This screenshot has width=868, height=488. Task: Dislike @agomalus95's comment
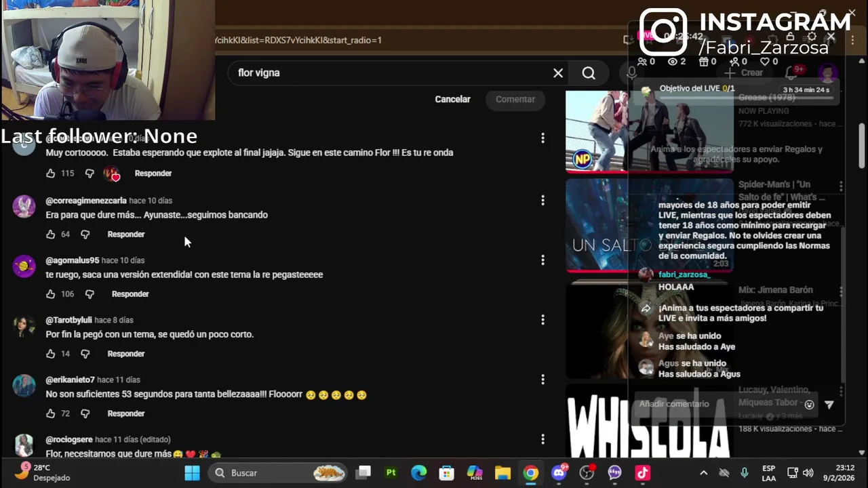click(x=90, y=294)
